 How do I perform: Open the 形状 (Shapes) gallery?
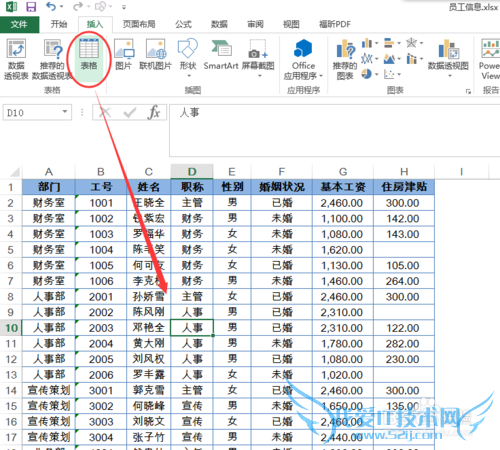(x=188, y=58)
